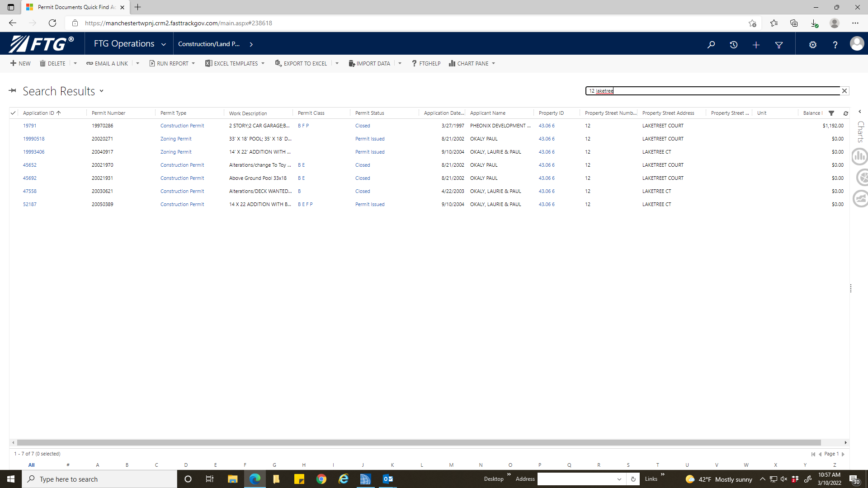Image resolution: width=868 pixels, height=488 pixels.
Task: Open the Search Results view selector
Action: point(102,91)
